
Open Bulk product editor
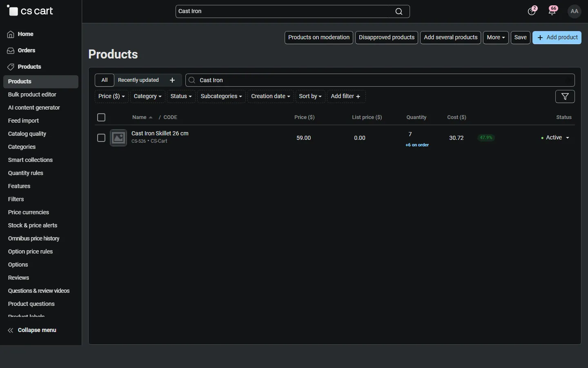(x=32, y=95)
